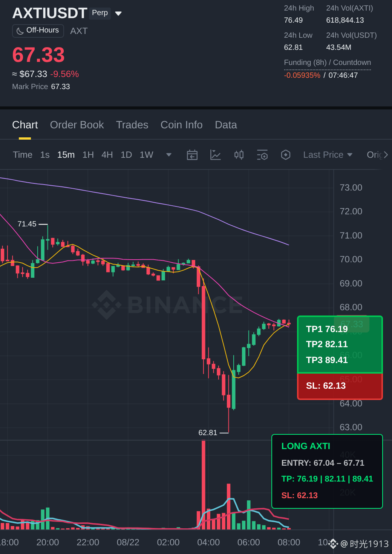The width and height of the screenshot is (392, 554).
Task: Open the candlestick chart style icon
Action: pyautogui.click(x=239, y=155)
